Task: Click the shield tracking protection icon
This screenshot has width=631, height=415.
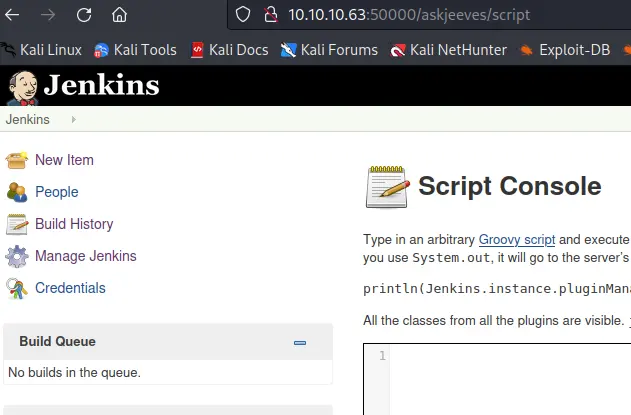Action: [243, 15]
